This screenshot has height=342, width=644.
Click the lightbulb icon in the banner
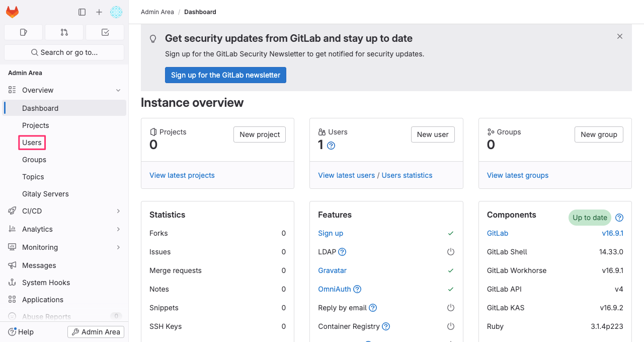[x=153, y=39]
